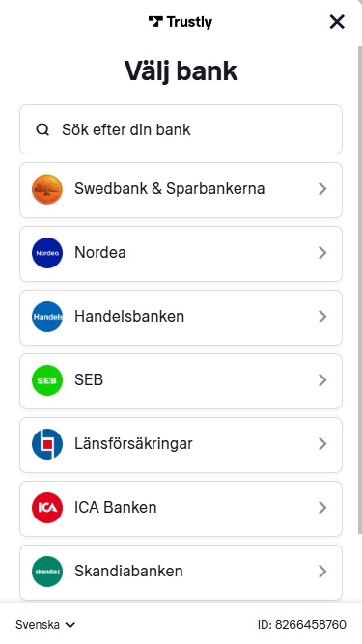Expand the Nordea row chevron arrow
Image resolution: width=362 pixels, height=644 pixels.
tap(322, 253)
